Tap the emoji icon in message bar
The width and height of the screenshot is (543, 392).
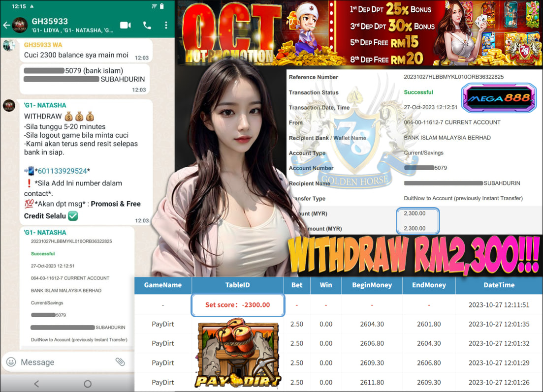[11, 362]
